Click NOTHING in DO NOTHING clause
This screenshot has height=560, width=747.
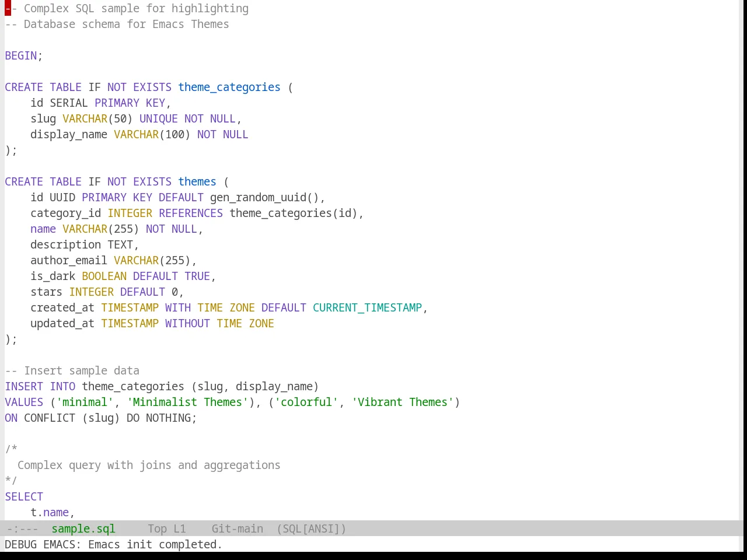tap(168, 418)
